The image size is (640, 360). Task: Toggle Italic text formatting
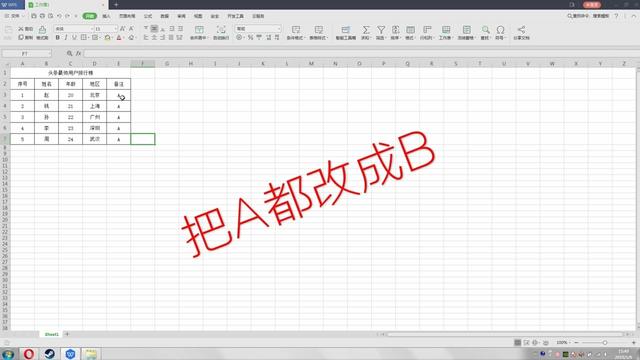click(x=66, y=38)
